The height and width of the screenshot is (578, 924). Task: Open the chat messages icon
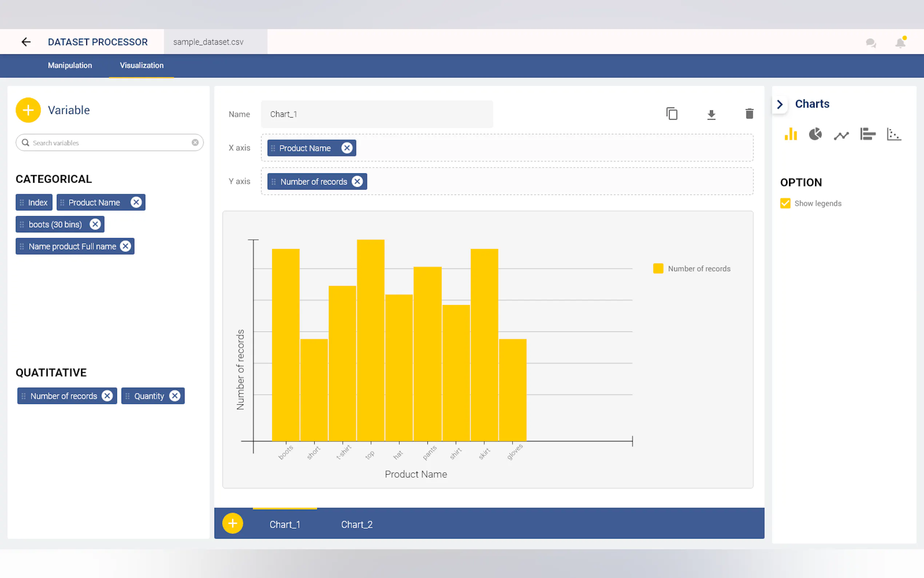871,43
